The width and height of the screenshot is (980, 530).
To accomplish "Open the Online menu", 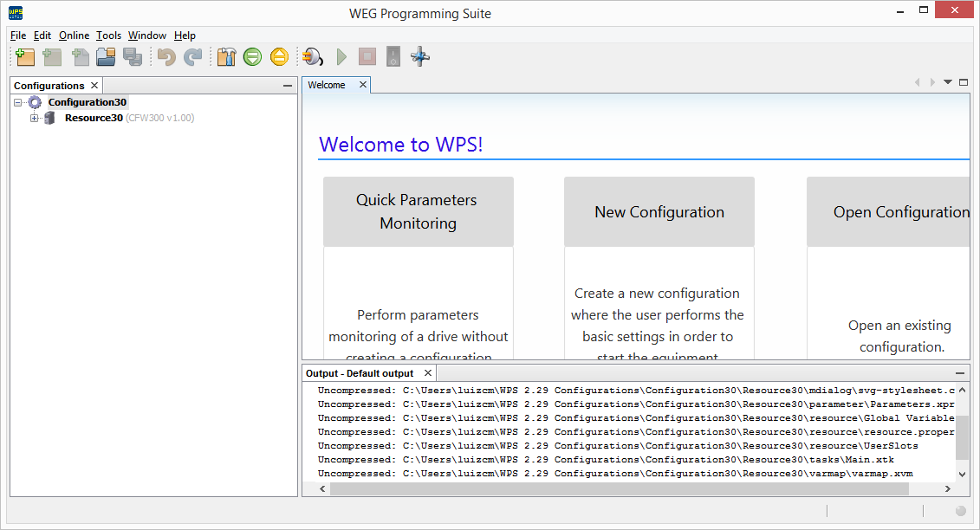I will click(x=74, y=36).
